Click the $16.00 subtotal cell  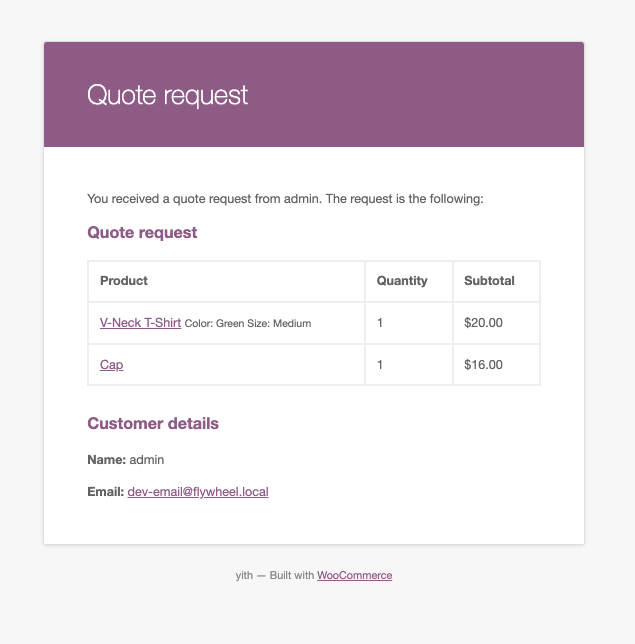[484, 365]
